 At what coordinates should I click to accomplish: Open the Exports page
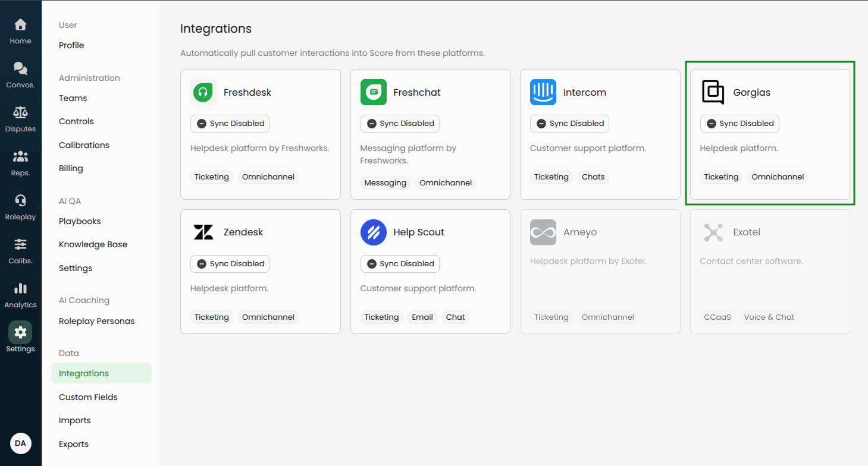pos(74,444)
